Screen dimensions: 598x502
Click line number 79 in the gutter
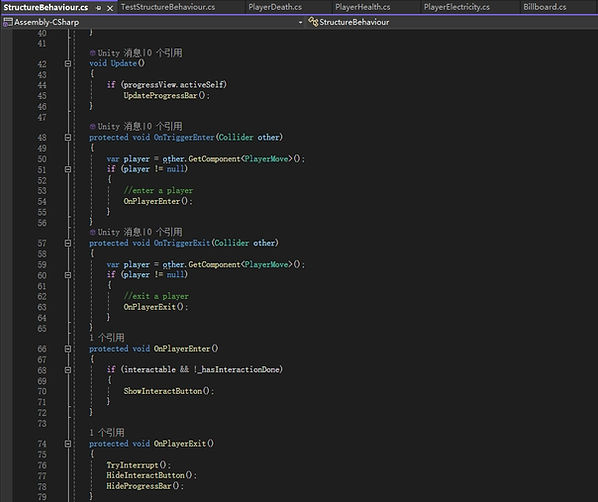coord(42,497)
